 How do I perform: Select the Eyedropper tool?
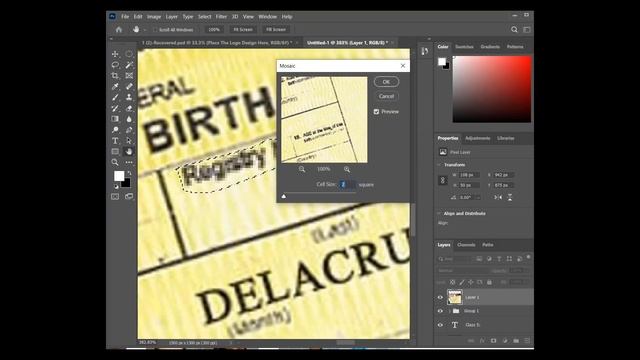click(x=115, y=87)
